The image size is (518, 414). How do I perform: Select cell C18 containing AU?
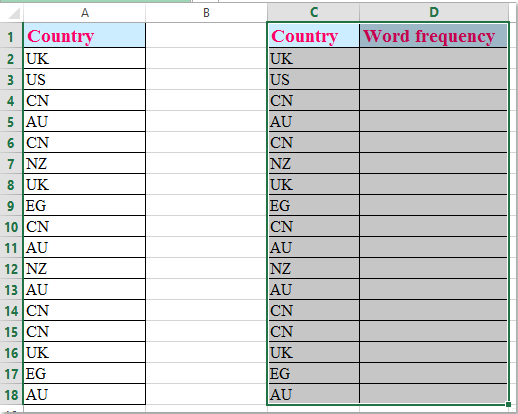point(314,394)
